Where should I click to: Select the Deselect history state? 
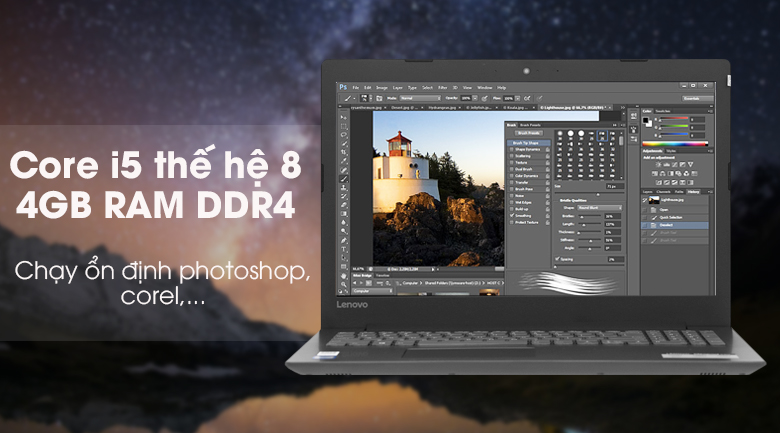click(675, 225)
